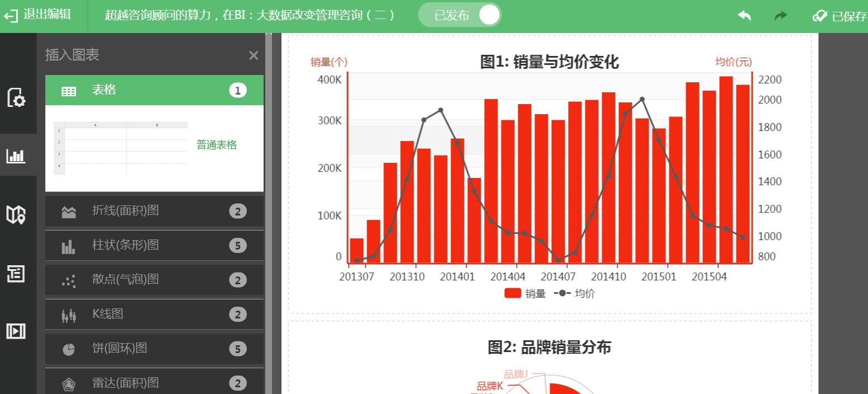
Task: Open the media playback sidebar icon
Action: click(16, 331)
